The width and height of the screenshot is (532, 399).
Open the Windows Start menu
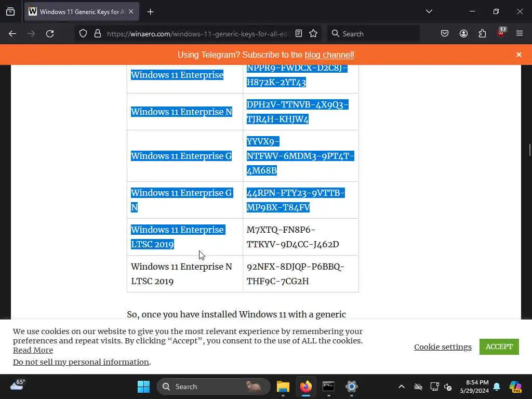coord(143,387)
